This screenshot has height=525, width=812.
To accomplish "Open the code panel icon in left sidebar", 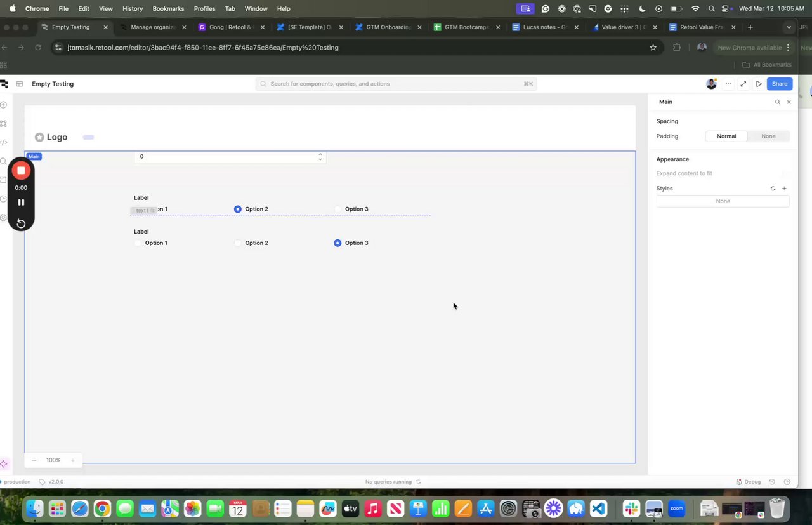I will [x=4, y=142].
